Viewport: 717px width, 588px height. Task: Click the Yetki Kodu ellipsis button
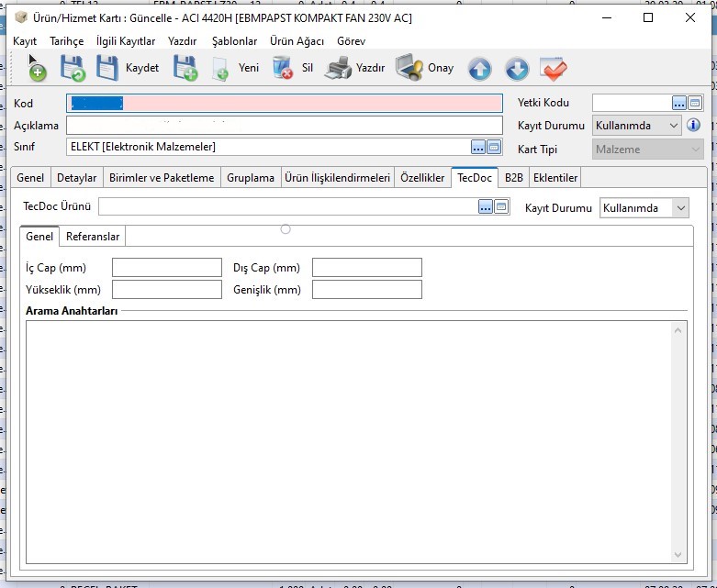tap(679, 103)
